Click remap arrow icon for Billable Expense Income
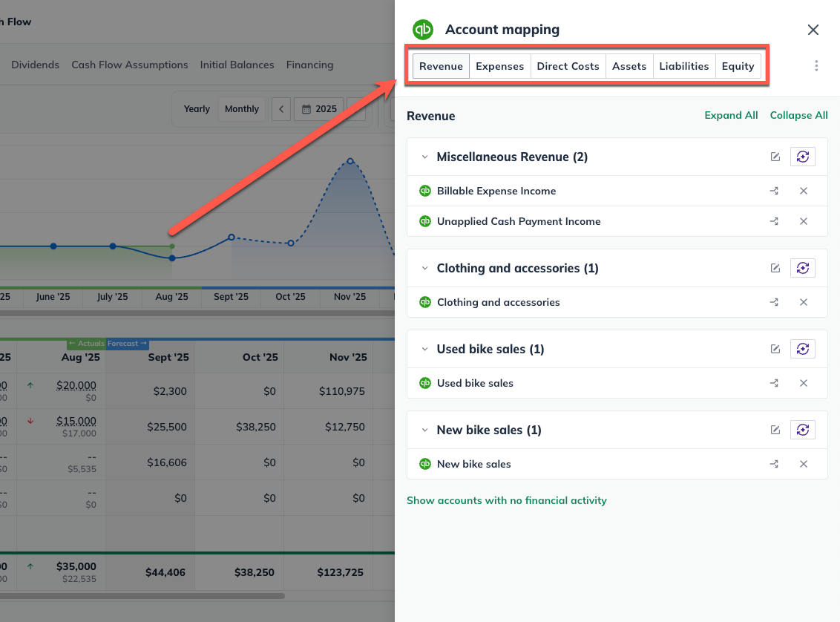This screenshot has height=622, width=840. coord(774,191)
